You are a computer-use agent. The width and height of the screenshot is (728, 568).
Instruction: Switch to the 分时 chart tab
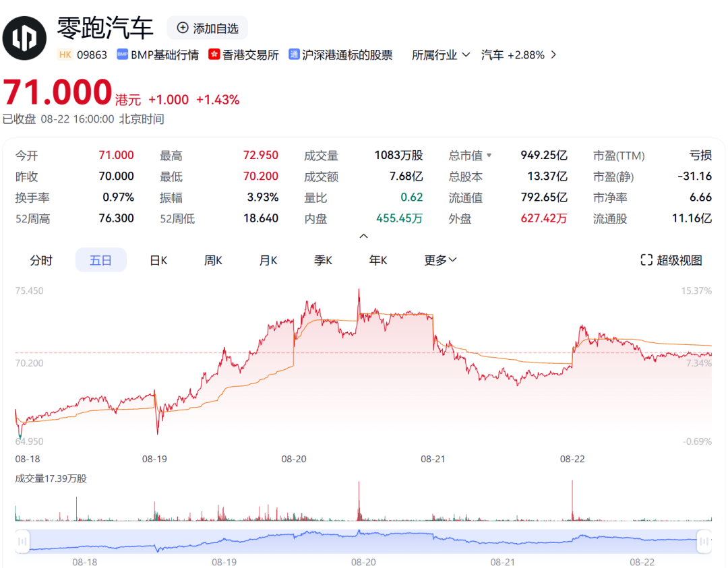tap(41, 260)
